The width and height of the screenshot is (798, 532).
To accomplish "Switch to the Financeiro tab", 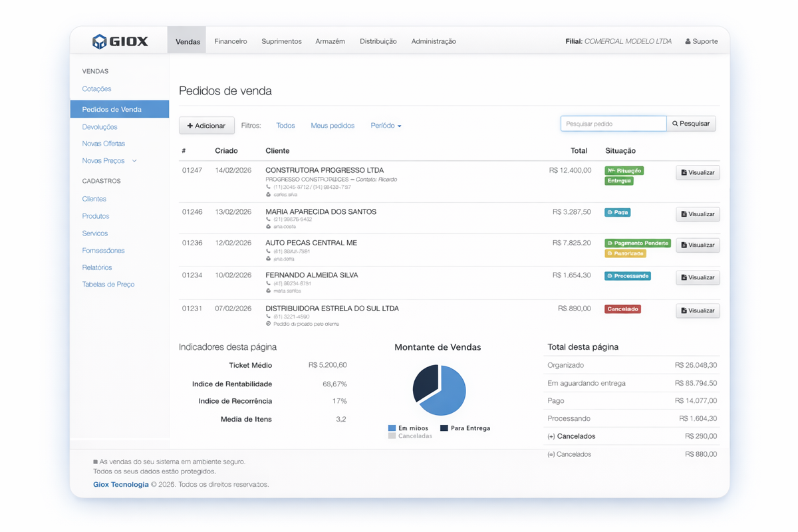I will [x=231, y=41].
